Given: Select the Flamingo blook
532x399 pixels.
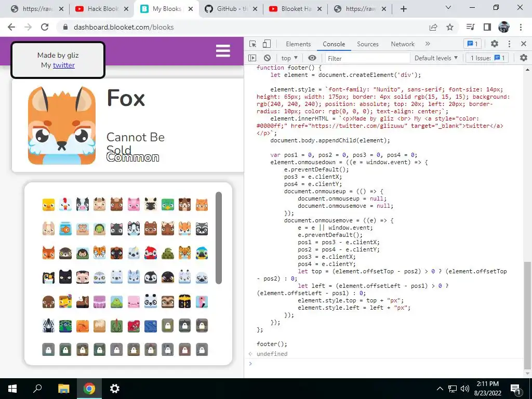Looking at the screenshot, I should click(202, 301).
